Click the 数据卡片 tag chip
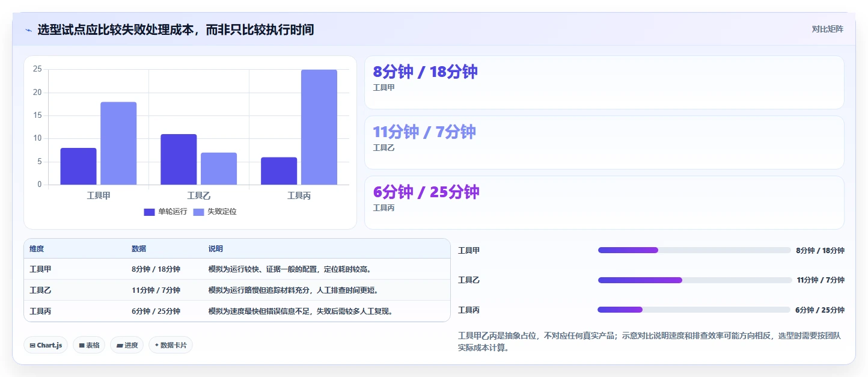Image resolution: width=868 pixels, height=377 pixels. (171, 345)
